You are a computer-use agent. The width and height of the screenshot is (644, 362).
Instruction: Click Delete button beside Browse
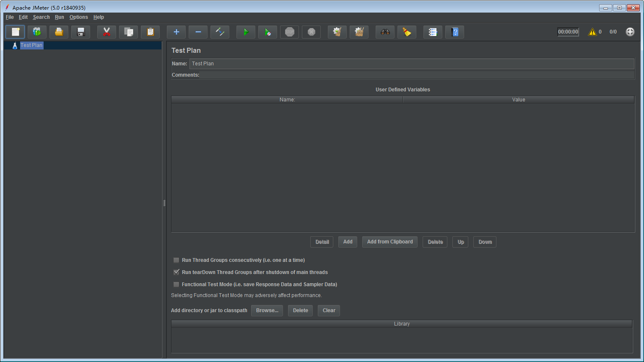(300, 310)
